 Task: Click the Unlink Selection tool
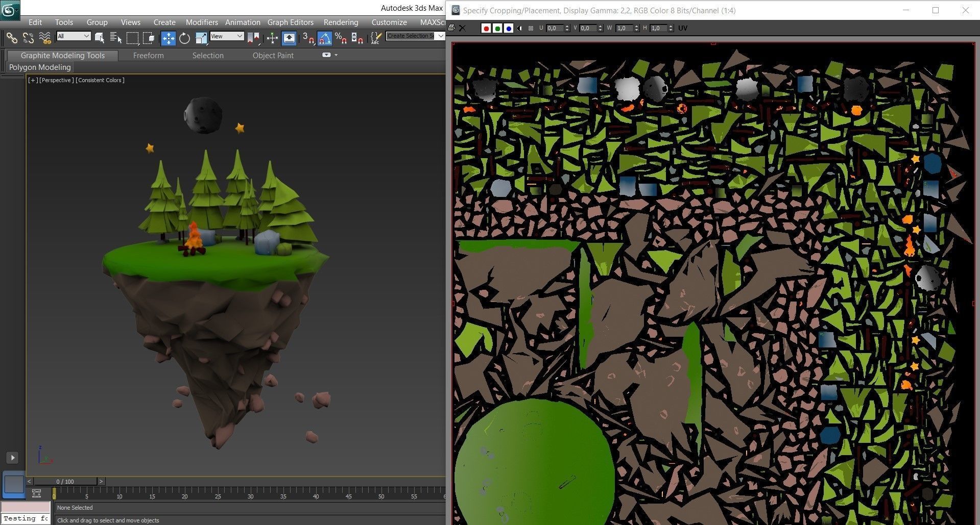point(28,38)
